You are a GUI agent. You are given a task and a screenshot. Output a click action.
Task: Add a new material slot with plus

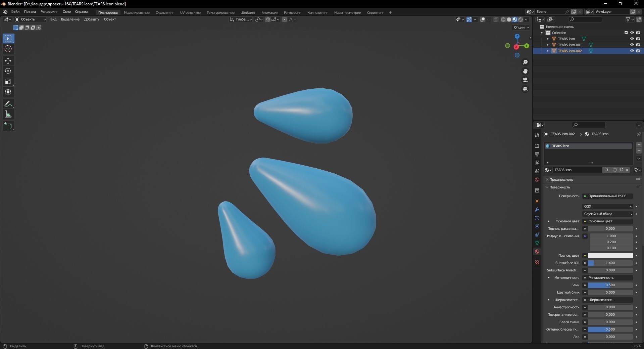click(x=639, y=145)
